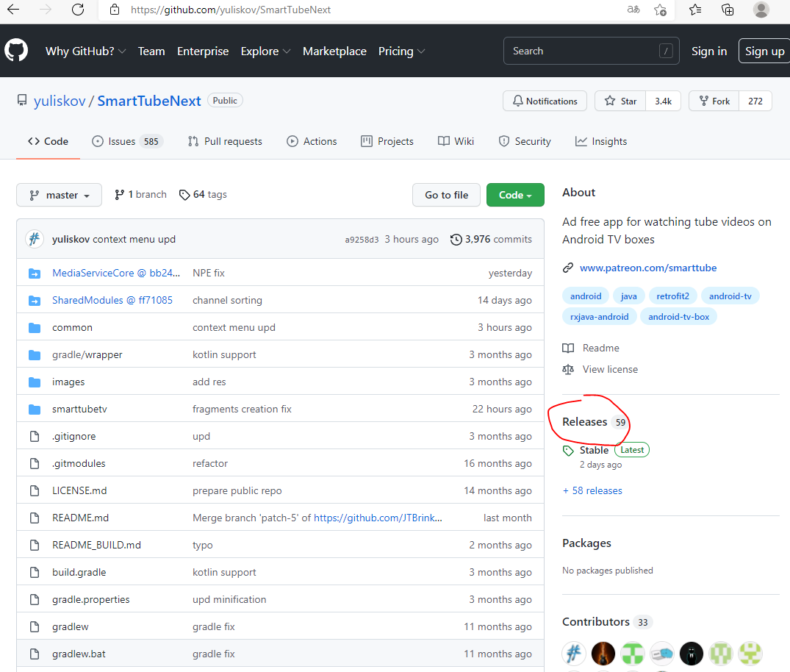The width and height of the screenshot is (790, 672).
Task: Click the tag icon beside Stable release
Action: coord(568,451)
